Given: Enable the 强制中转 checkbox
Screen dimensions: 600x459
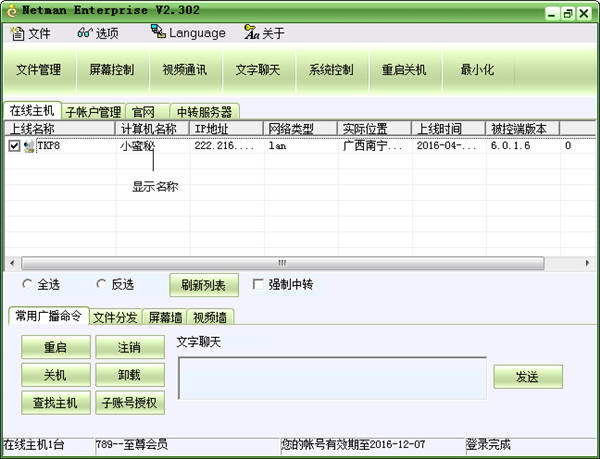Looking at the screenshot, I should pos(258,284).
